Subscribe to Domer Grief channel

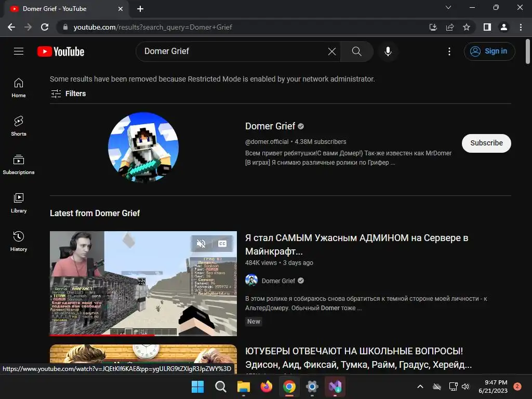[x=486, y=143]
